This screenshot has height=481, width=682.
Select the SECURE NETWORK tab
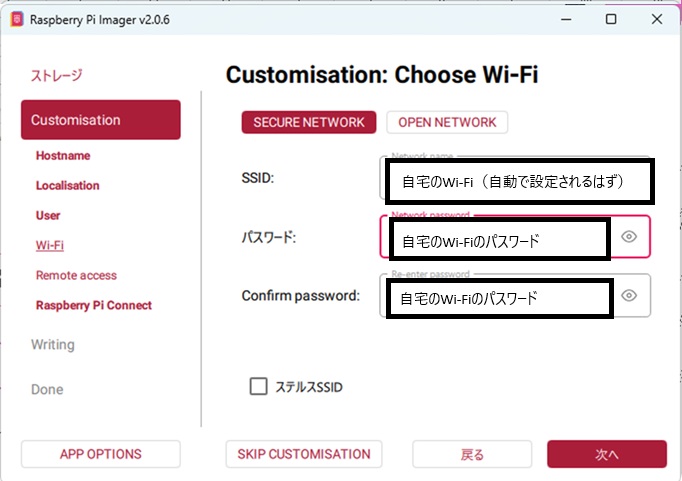coord(309,122)
